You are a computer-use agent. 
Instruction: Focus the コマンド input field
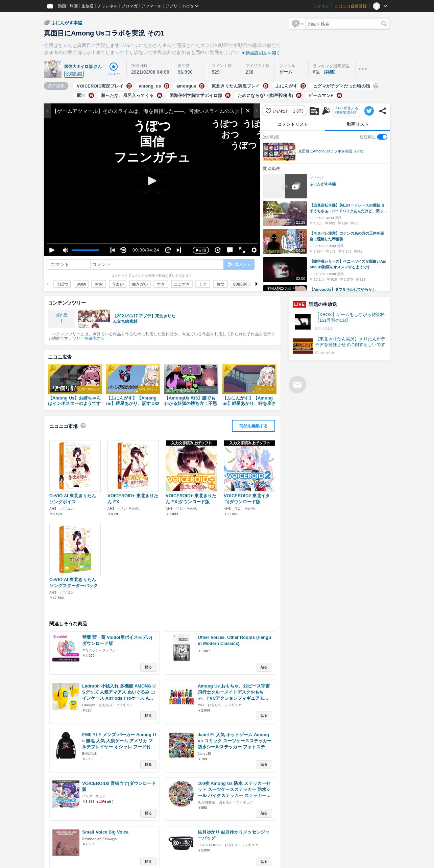[x=69, y=264]
